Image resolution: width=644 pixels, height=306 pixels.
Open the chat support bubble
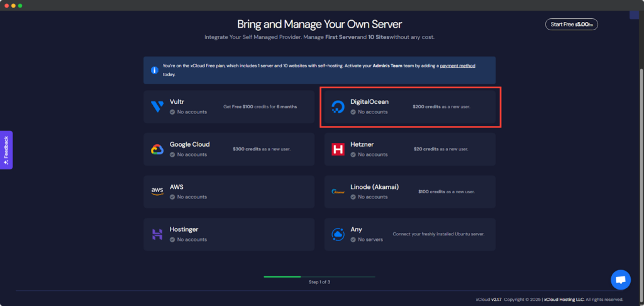click(x=620, y=280)
